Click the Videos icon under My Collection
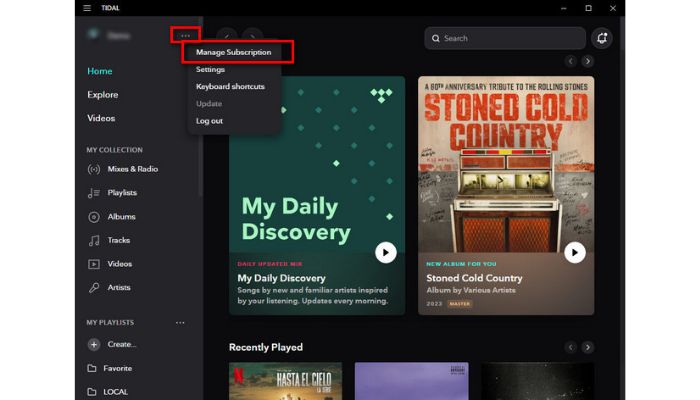This screenshot has width=700, height=400. [x=94, y=264]
